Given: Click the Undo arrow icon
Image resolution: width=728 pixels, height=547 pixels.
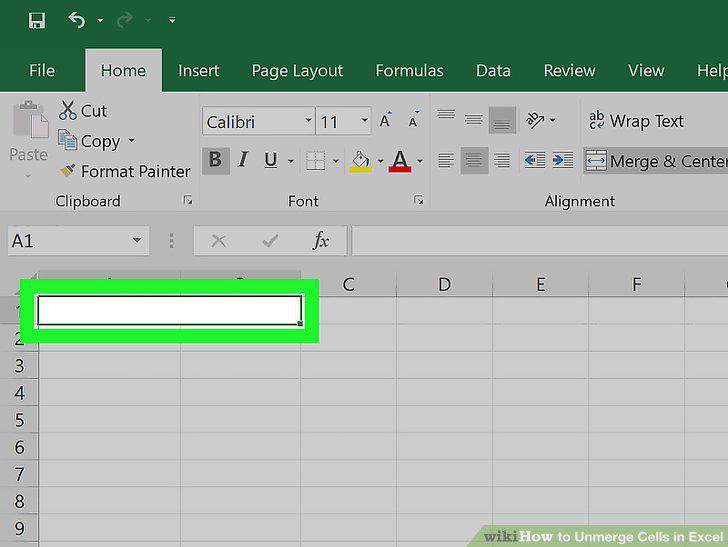Looking at the screenshot, I should coord(77,20).
